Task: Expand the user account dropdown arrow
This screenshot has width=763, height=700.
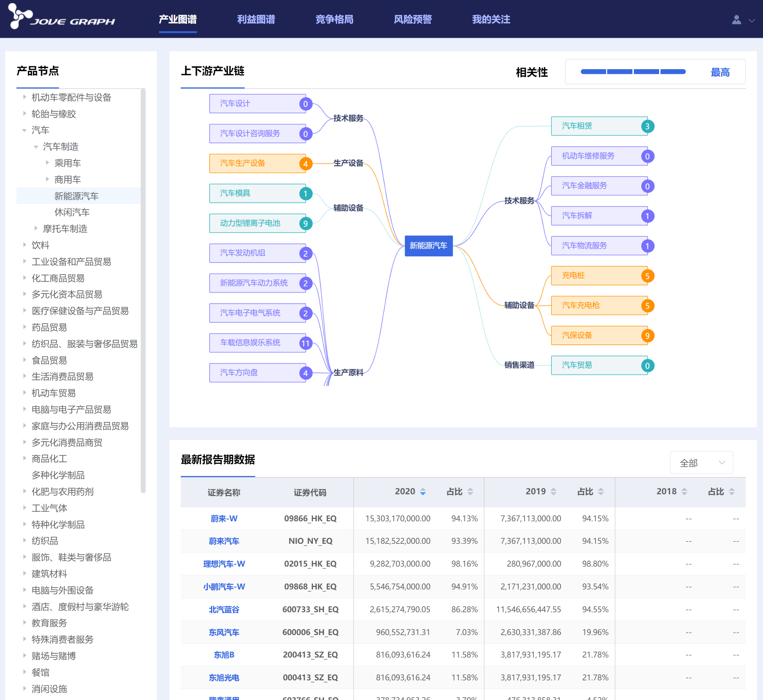Action: pyautogui.click(x=752, y=20)
